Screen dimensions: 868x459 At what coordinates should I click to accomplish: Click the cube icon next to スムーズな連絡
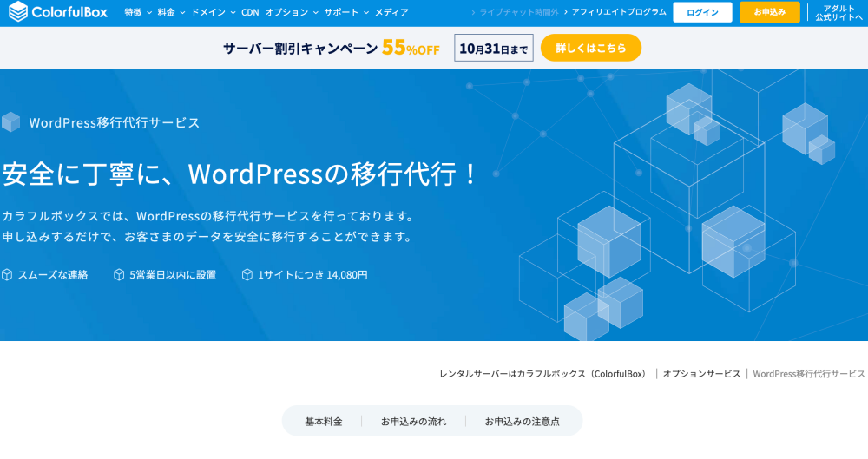point(7,275)
